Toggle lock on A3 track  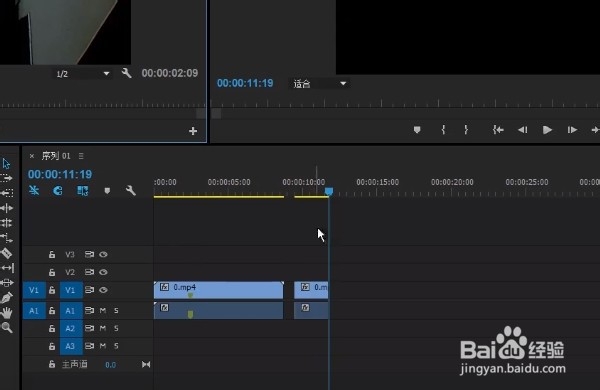(x=52, y=346)
